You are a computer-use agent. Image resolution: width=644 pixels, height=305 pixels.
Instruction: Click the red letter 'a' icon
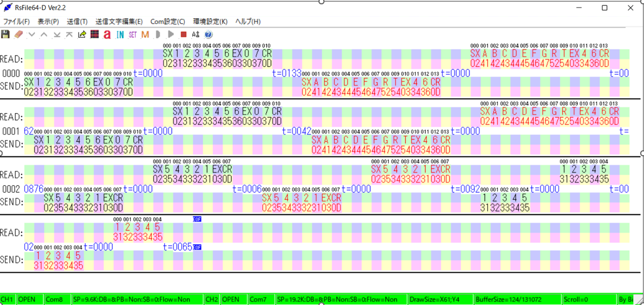point(107,35)
